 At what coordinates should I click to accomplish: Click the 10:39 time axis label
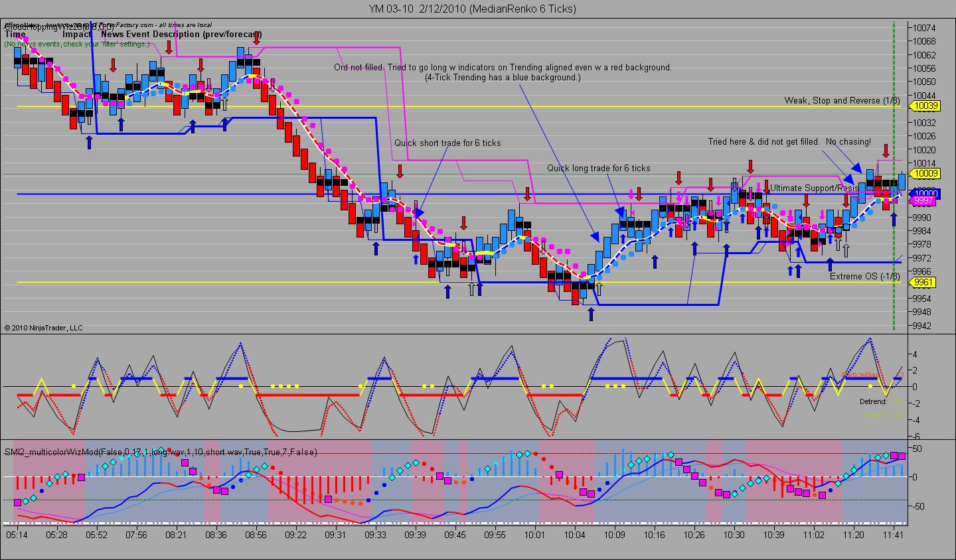pos(774,534)
